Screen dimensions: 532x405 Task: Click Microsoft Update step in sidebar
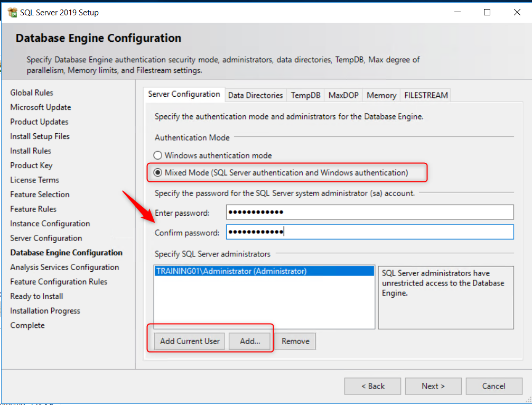point(41,107)
